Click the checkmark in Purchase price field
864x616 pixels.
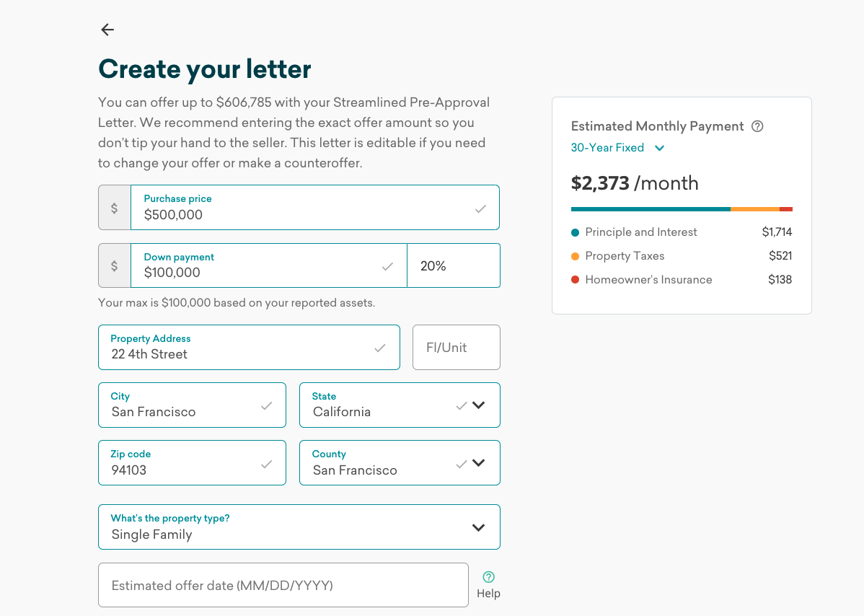click(x=480, y=209)
